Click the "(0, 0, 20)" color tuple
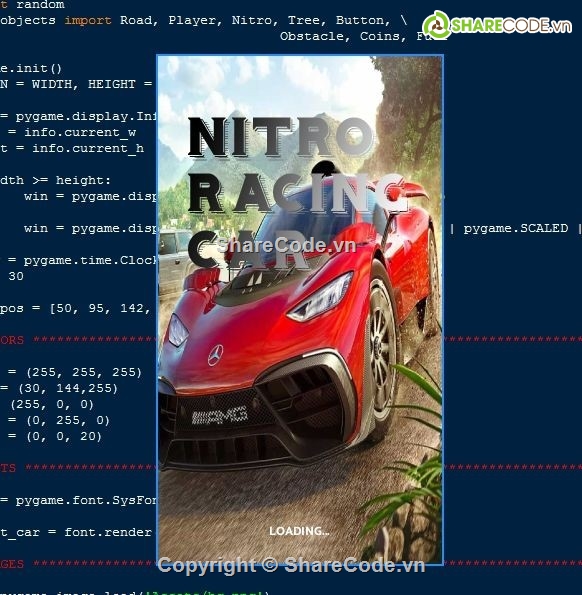This screenshot has height=595, width=582. tap(64, 436)
